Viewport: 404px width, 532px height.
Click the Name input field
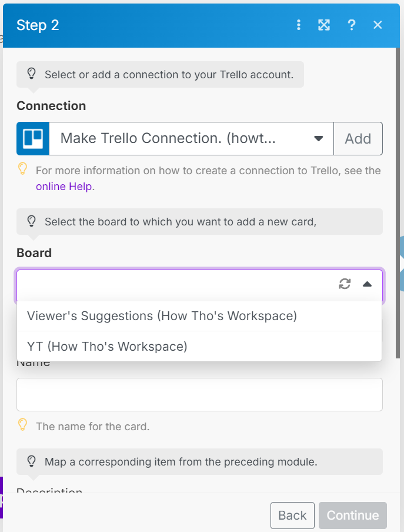[199, 395]
